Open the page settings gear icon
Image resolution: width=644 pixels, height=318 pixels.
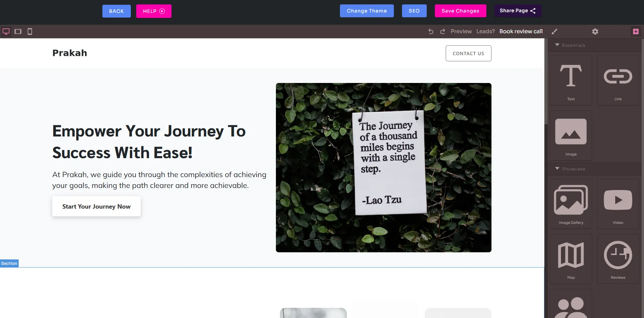point(595,31)
